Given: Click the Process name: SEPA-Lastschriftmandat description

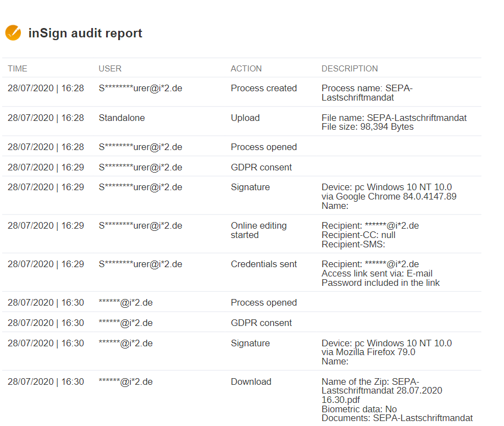Looking at the screenshot, I should [x=367, y=93].
